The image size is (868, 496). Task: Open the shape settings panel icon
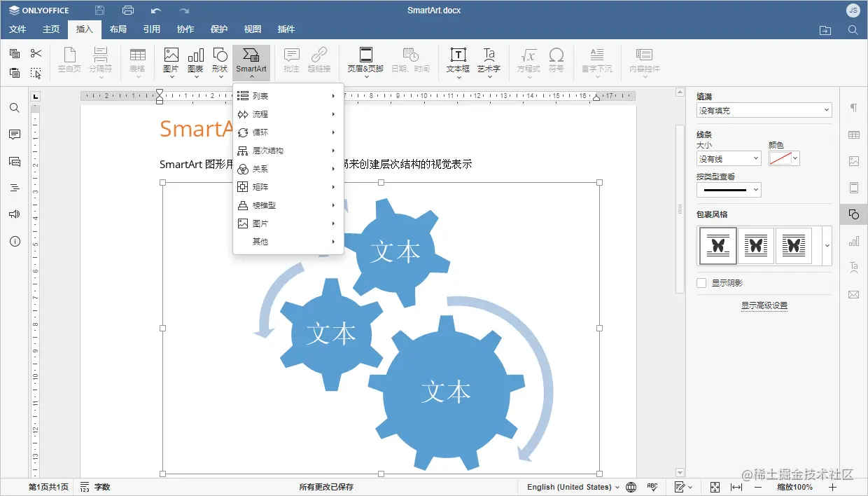853,214
